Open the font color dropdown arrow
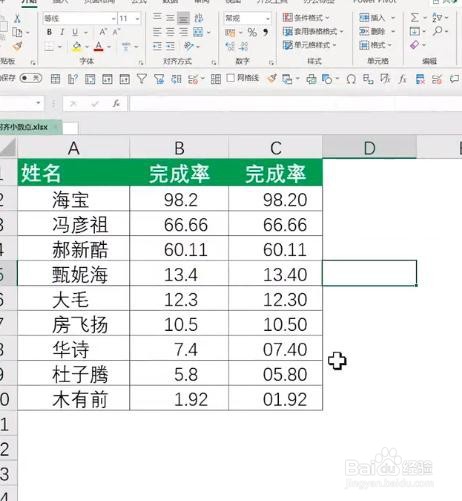 (109, 47)
